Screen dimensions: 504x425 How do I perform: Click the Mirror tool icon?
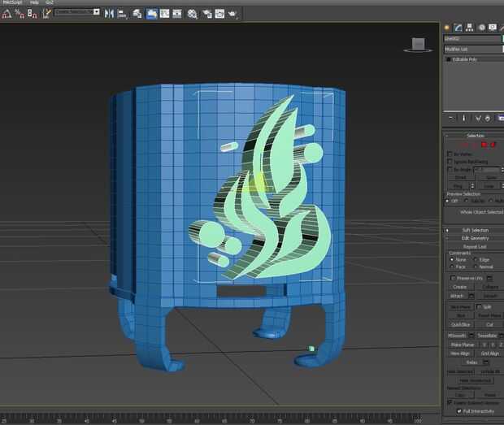click(109, 14)
